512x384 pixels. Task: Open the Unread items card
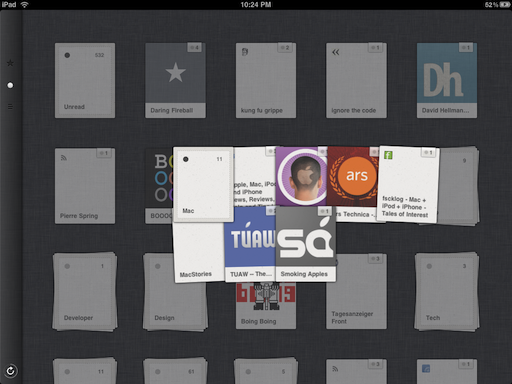click(85, 80)
